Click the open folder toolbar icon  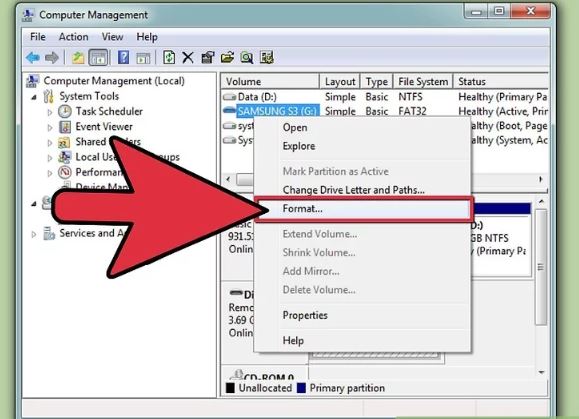[227, 58]
